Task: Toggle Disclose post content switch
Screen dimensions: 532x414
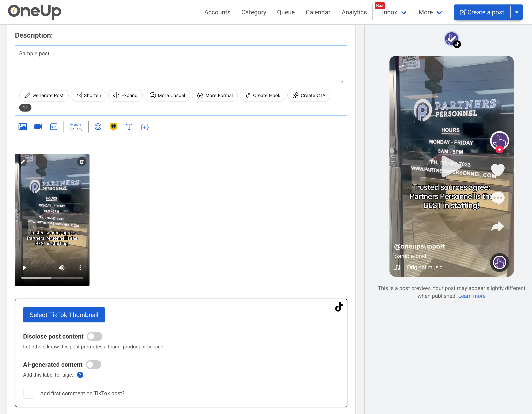Action: [95, 336]
